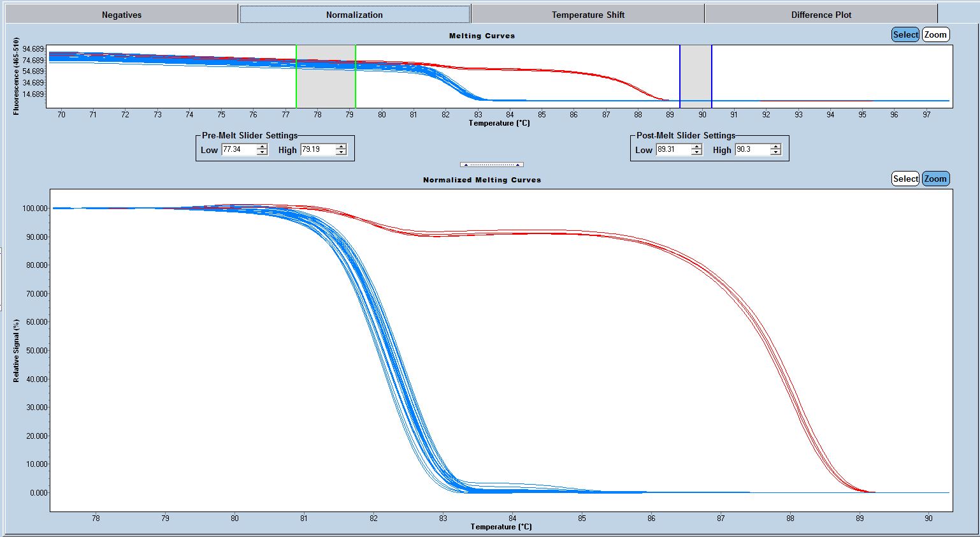
Task: Click the Post-Melt High input field
Action: point(751,149)
